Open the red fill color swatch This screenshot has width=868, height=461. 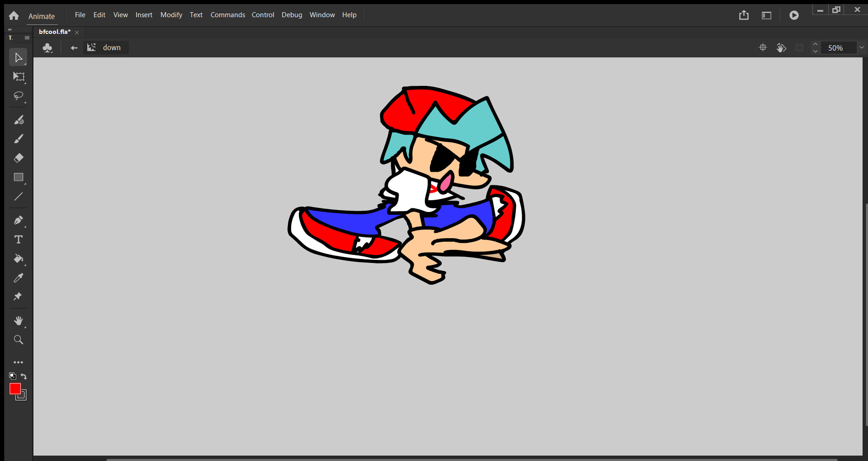pyautogui.click(x=15, y=389)
